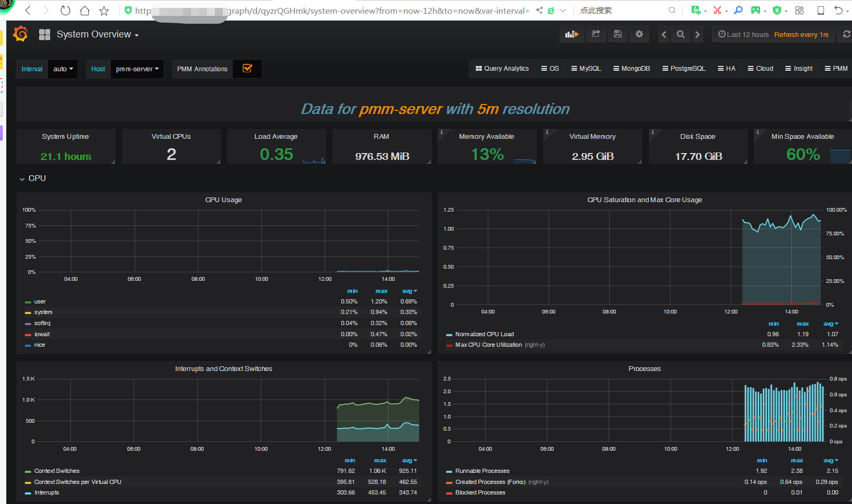Click the Share dashboard icon
The height and width of the screenshot is (504, 852).
click(x=596, y=34)
